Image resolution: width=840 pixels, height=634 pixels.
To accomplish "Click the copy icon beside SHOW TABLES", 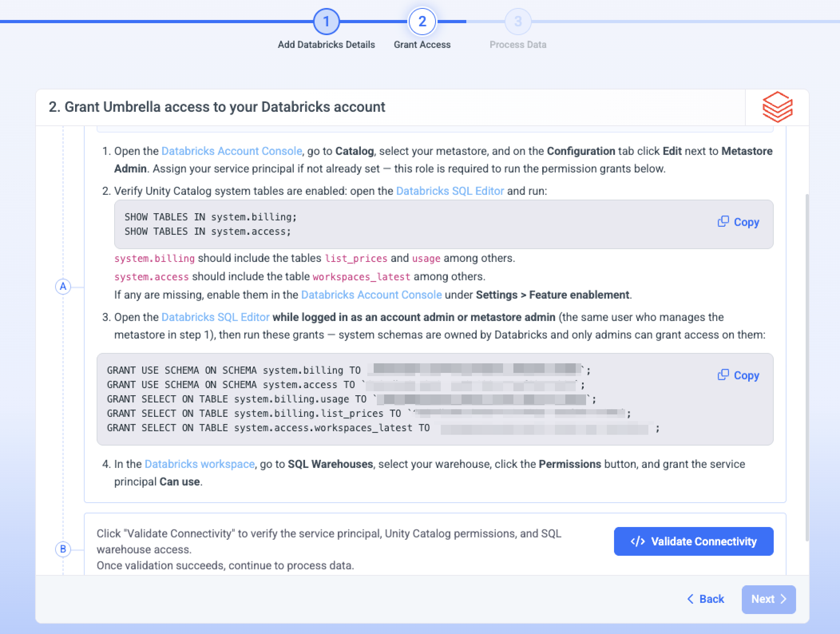I will point(723,222).
